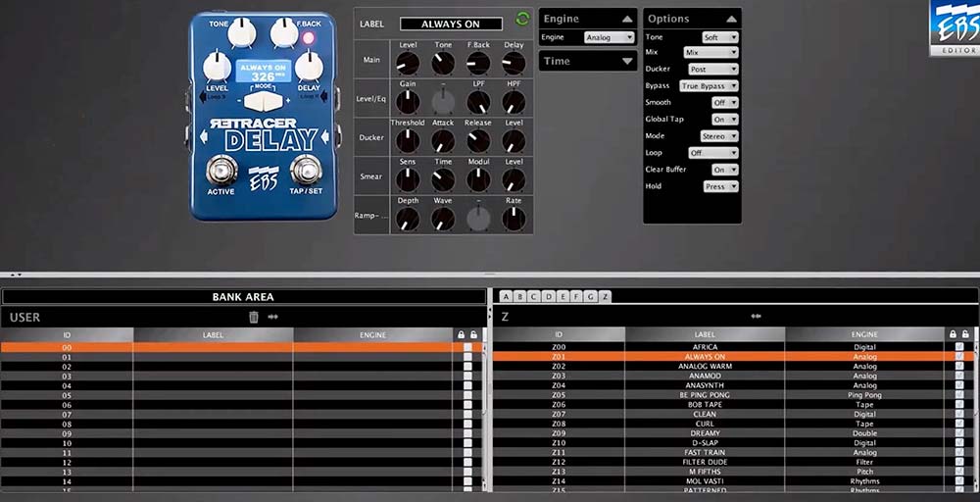
Task: Open the Smooth dropdown set to Off
Action: 725,103
